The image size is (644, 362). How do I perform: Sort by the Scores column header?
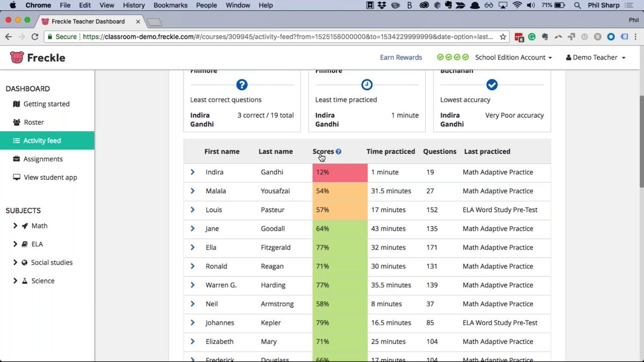point(323,152)
